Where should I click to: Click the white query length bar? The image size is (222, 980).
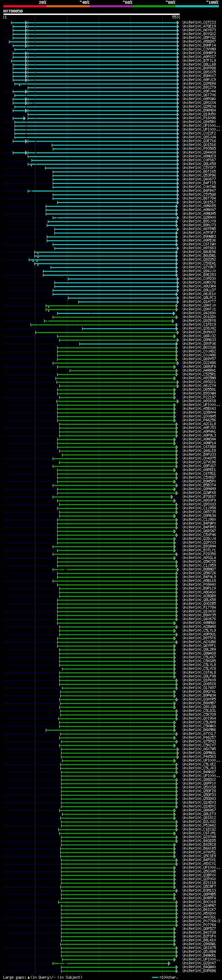(x=91, y=14)
